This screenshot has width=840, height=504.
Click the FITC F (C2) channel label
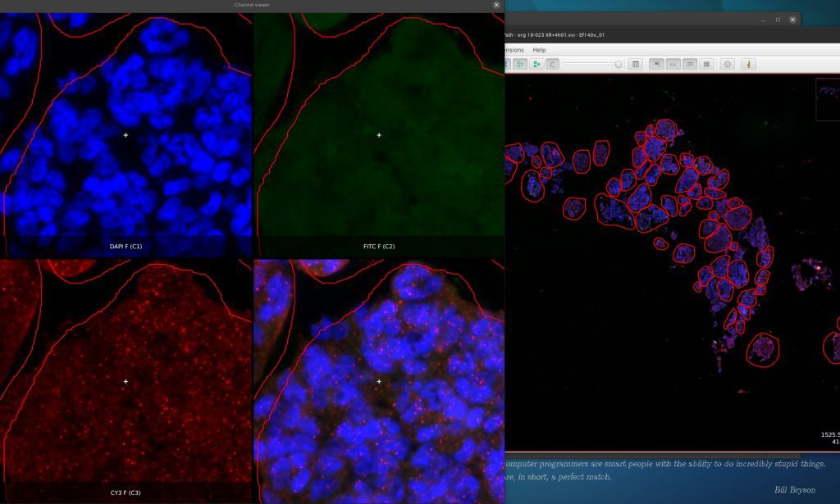[x=379, y=247]
